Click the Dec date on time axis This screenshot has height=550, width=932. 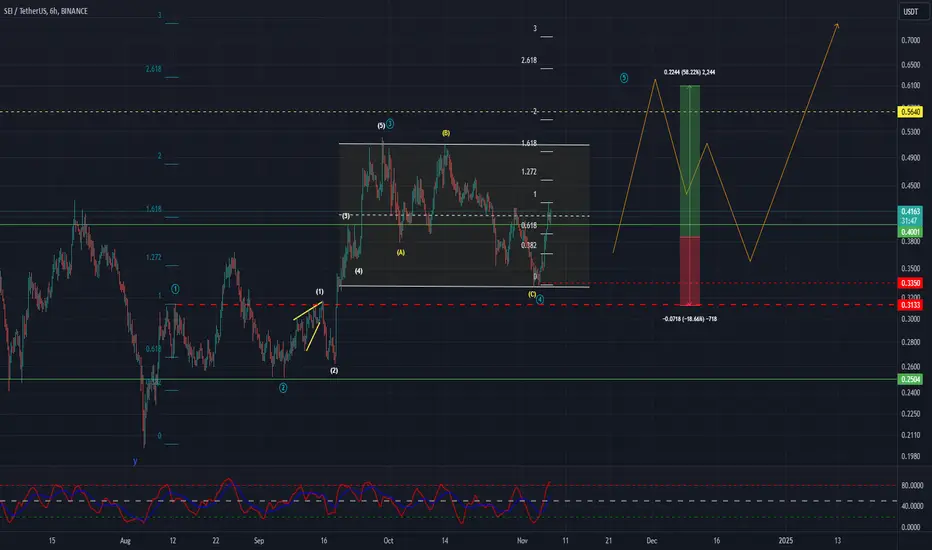tap(651, 541)
